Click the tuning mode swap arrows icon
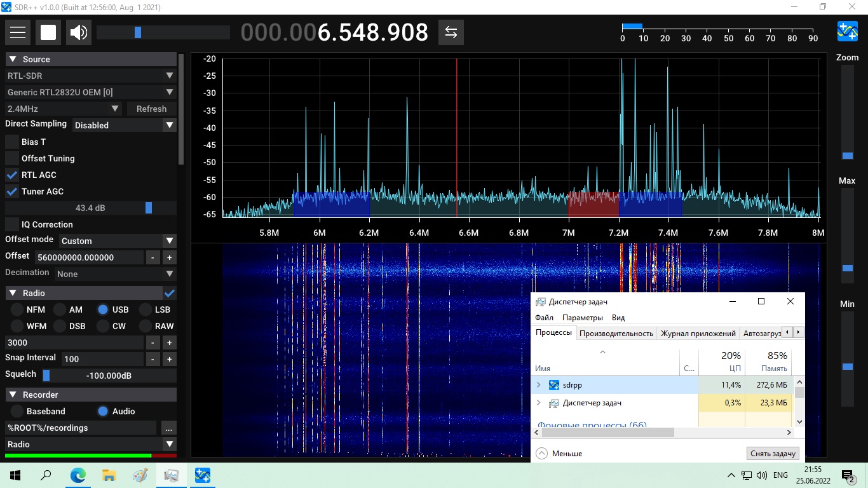868x488 pixels. [x=451, y=32]
